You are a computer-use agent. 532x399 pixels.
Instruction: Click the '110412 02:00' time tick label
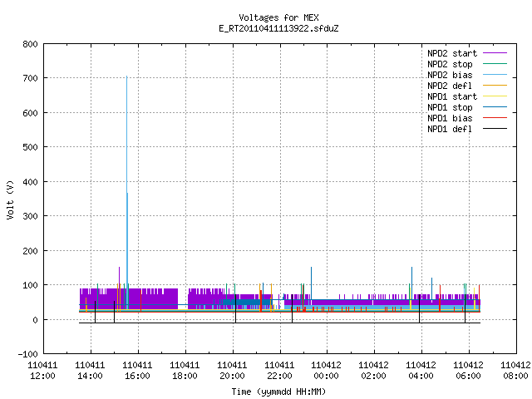coord(373,371)
